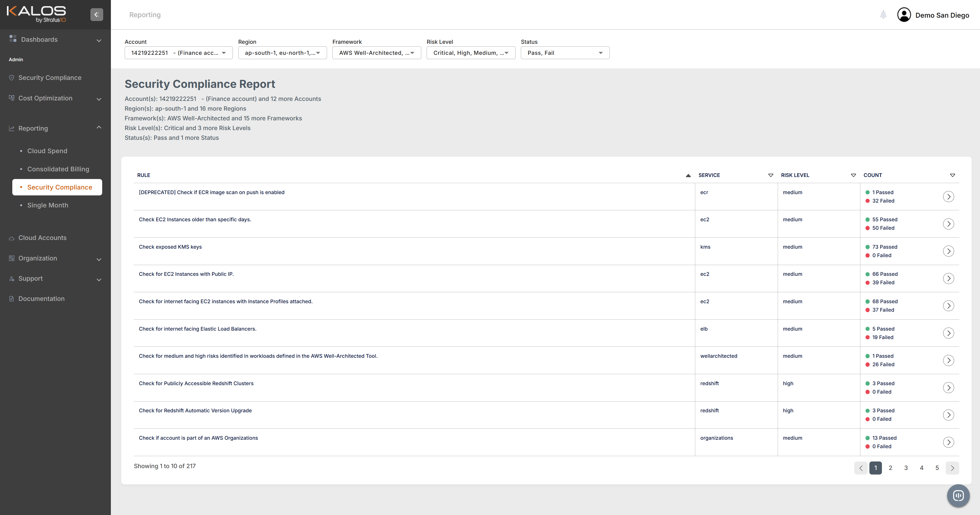Open details for Redshift Automatic Version Upgrade
This screenshot has width=980, height=515.
[949, 415]
